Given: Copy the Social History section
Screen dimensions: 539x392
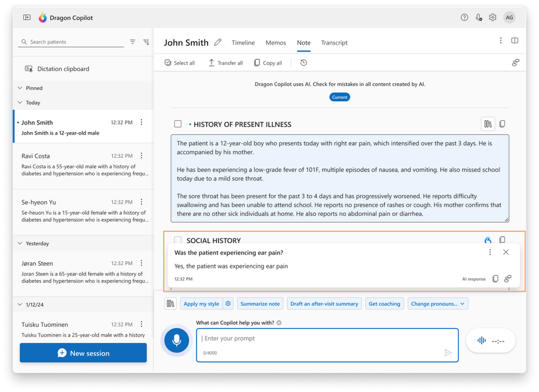Looking at the screenshot, I should (502, 239).
